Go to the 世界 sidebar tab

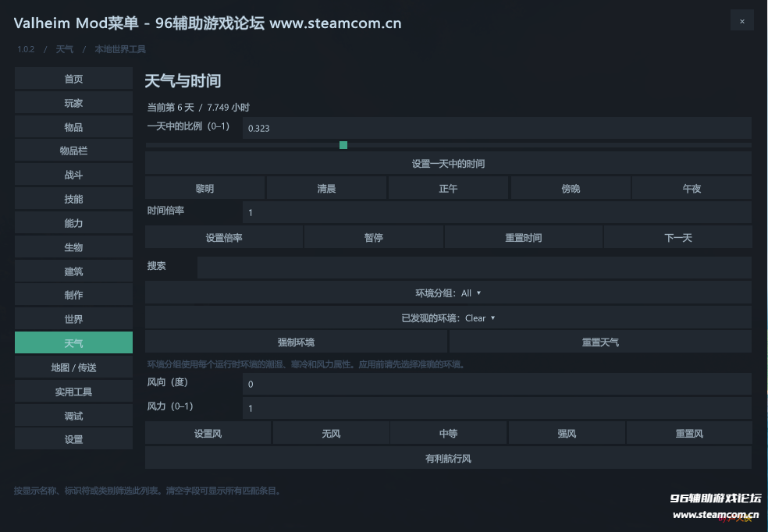(x=73, y=318)
